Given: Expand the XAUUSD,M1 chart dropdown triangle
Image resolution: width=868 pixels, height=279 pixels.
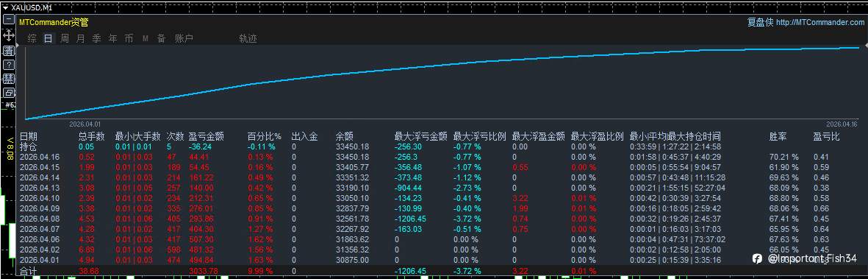Looking at the screenshot, I should pos(5,7).
